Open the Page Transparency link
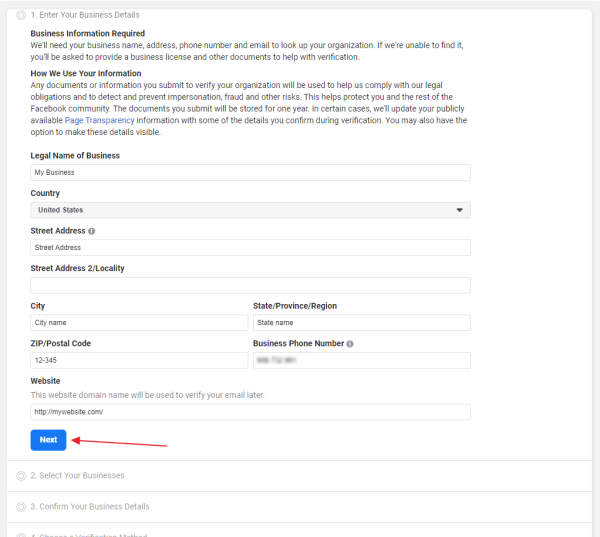Screen dimensions: 600x537 99,120
